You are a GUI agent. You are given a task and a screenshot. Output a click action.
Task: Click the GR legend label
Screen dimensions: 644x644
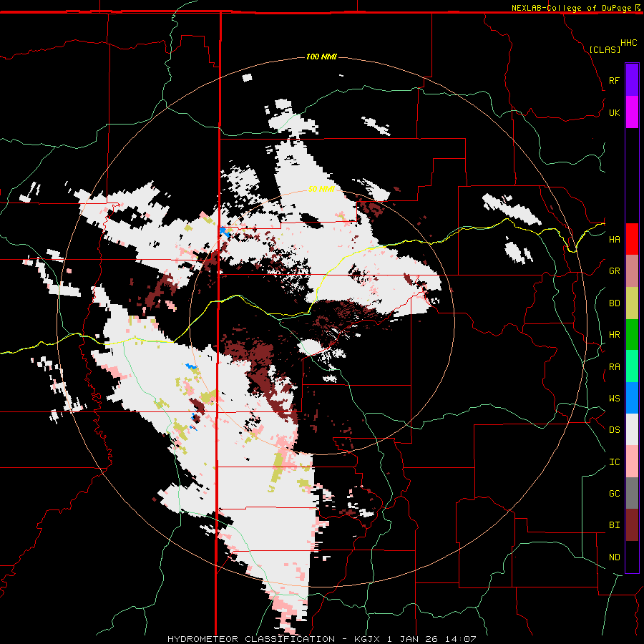click(x=614, y=271)
